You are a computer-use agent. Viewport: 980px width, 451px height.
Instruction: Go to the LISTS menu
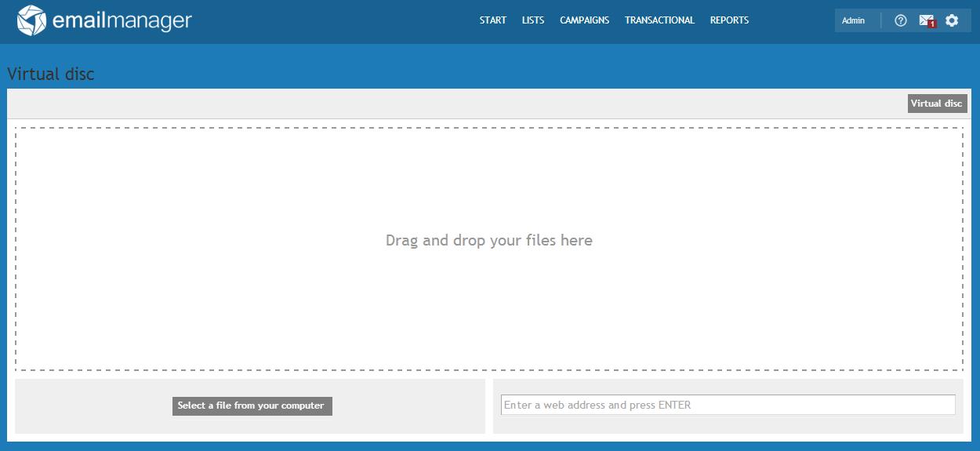point(532,20)
